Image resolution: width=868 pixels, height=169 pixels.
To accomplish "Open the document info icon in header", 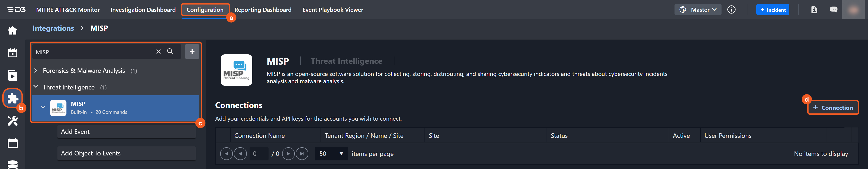I will [814, 10].
